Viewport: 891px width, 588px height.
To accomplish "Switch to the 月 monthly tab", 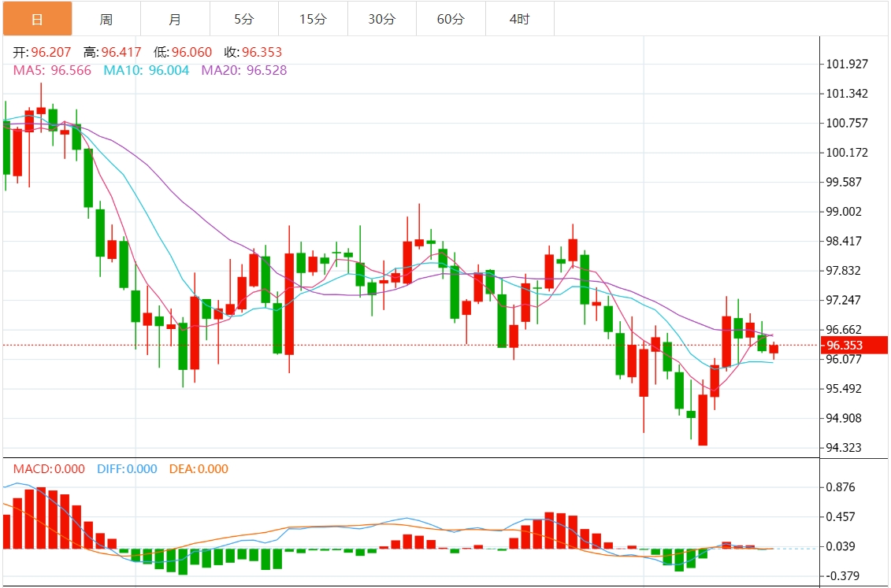I will pos(175,19).
